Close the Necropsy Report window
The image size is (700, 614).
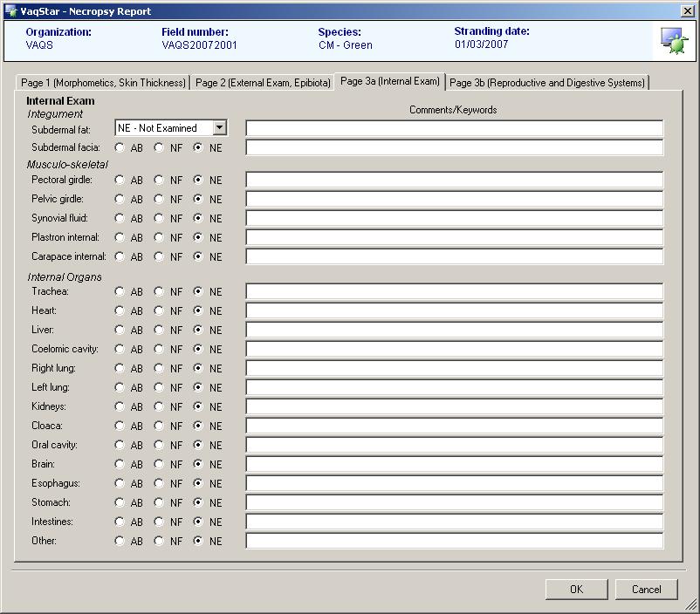(x=687, y=10)
